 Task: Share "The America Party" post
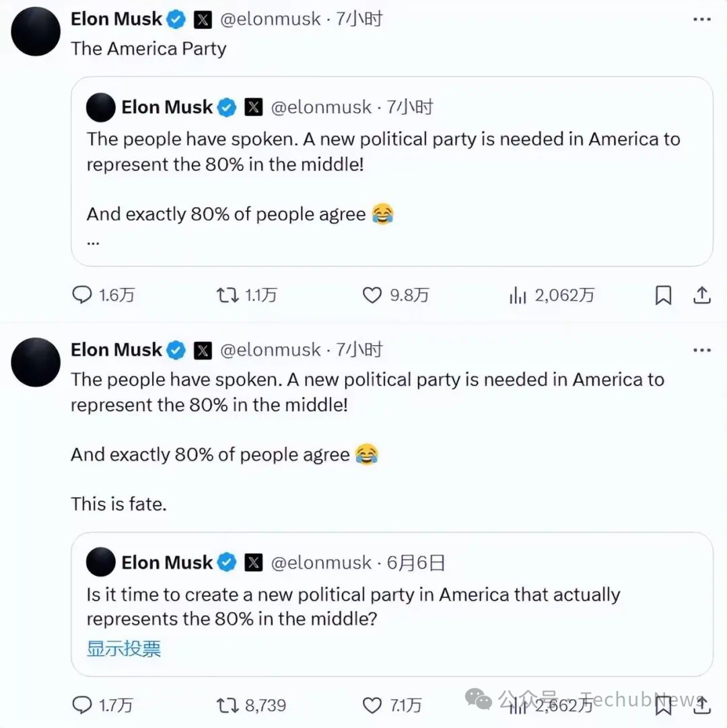click(x=701, y=295)
